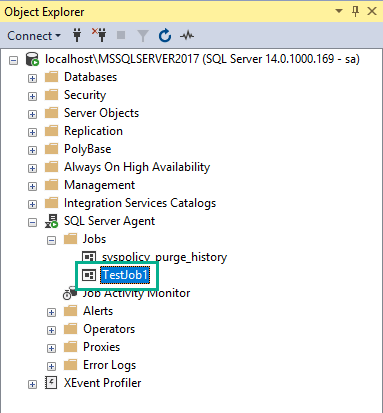Select the Management label
The image size is (383, 413).
(100, 185)
